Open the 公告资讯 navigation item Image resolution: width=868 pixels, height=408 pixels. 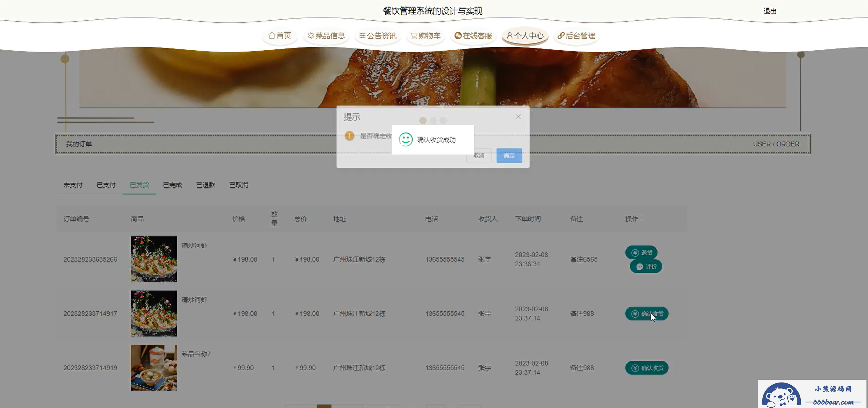click(378, 36)
